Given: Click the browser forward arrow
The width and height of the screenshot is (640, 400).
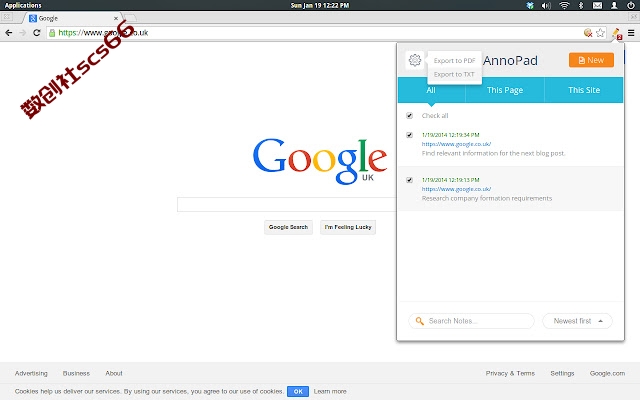Looking at the screenshot, I should [x=22, y=33].
